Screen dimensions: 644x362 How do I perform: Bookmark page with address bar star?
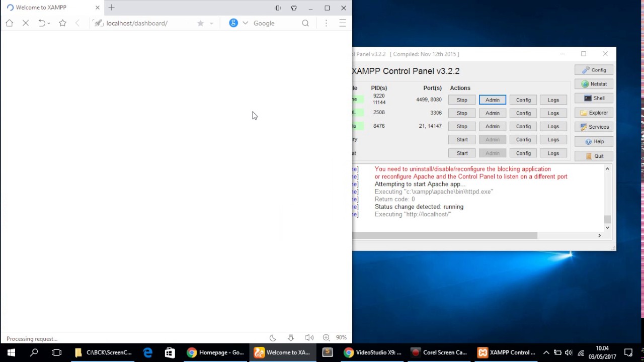tap(200, 23)
